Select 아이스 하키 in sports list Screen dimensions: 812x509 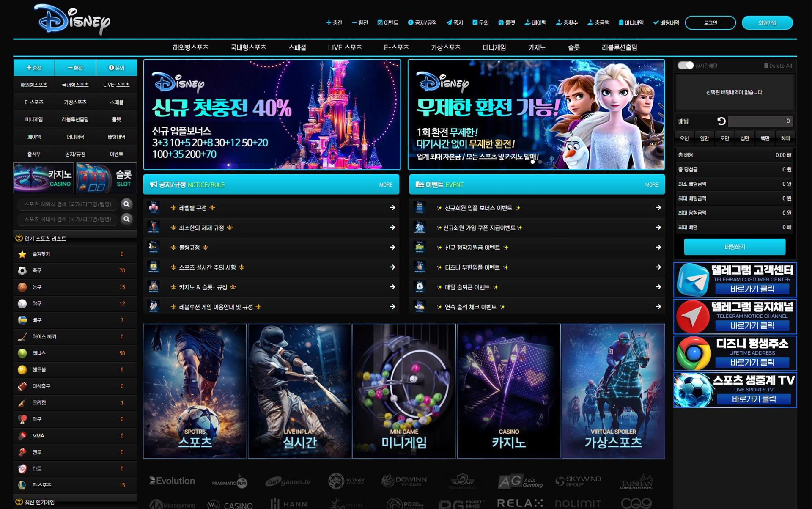tap(75, 336)
